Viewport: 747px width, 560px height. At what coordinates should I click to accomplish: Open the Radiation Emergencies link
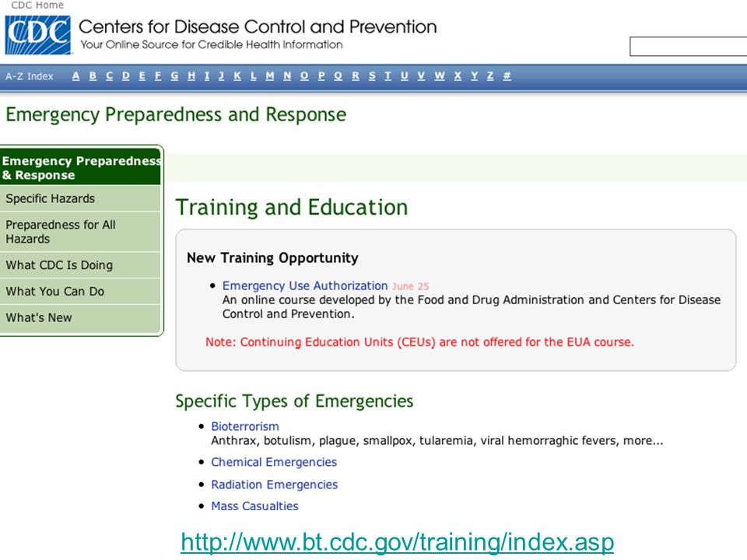pyautogui.click(x=275, y=485)
